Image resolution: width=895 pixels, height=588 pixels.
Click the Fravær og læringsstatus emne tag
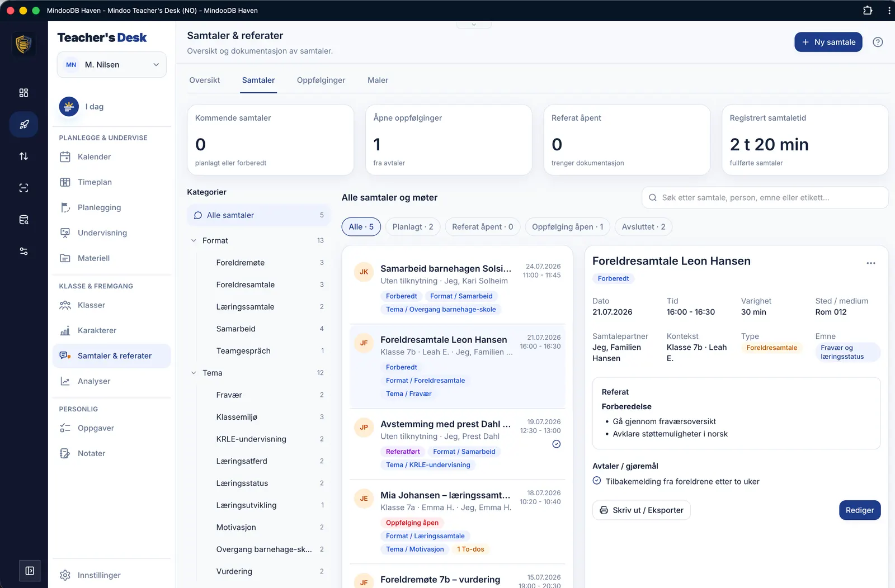point(847,352)
